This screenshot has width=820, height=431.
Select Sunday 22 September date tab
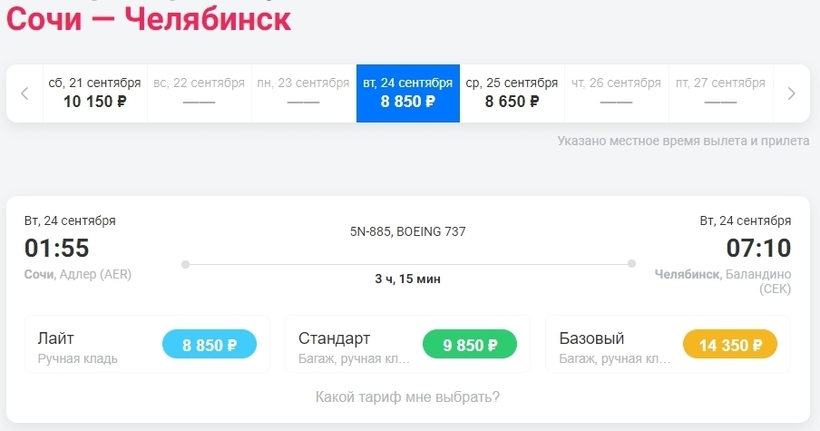click(x=199, y=93)
